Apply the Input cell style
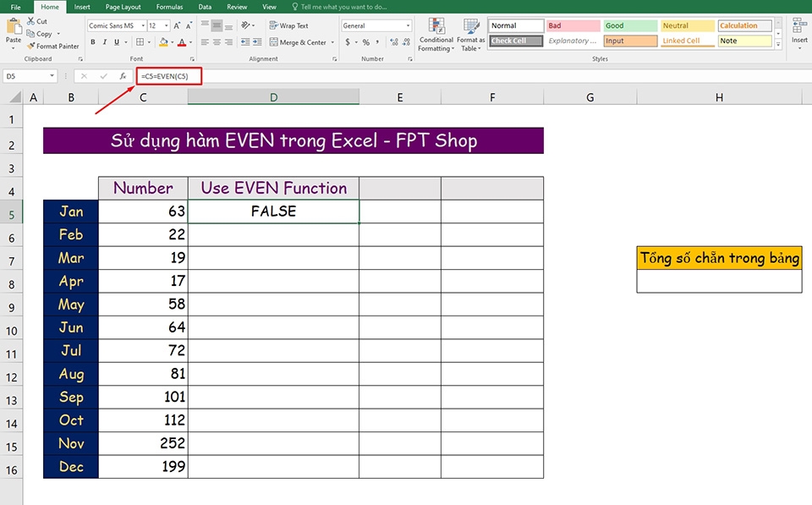Screen dimensions: 812x505 pos(630,41)
